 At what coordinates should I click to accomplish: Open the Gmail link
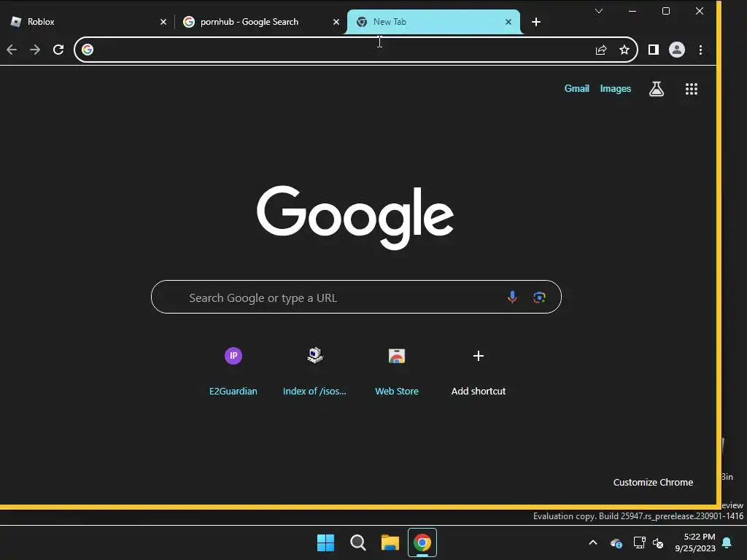(576, 88)
